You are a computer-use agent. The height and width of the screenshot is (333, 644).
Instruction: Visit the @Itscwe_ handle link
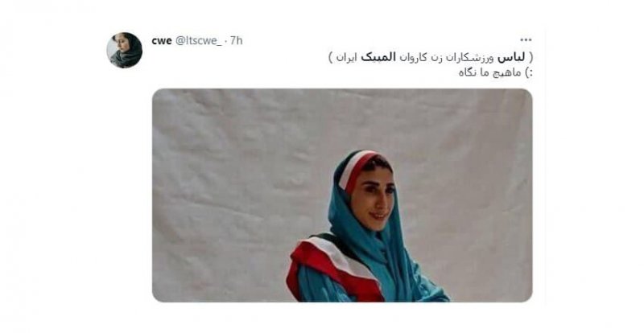[x=199, y=41]
